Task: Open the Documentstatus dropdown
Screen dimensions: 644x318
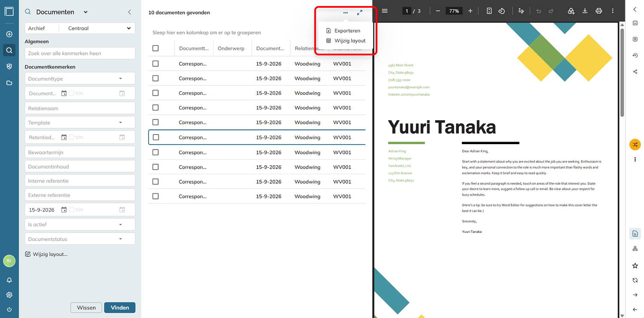Action: coord(80,239)
